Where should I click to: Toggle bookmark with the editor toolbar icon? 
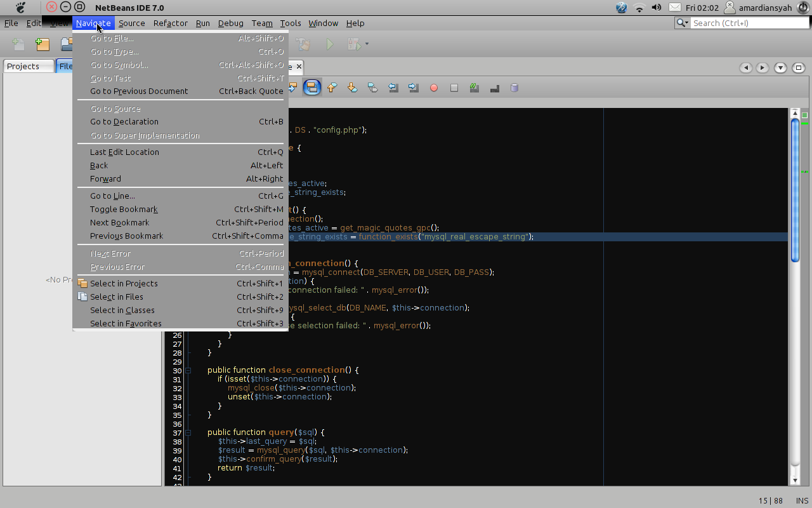(x=372, y=88)
